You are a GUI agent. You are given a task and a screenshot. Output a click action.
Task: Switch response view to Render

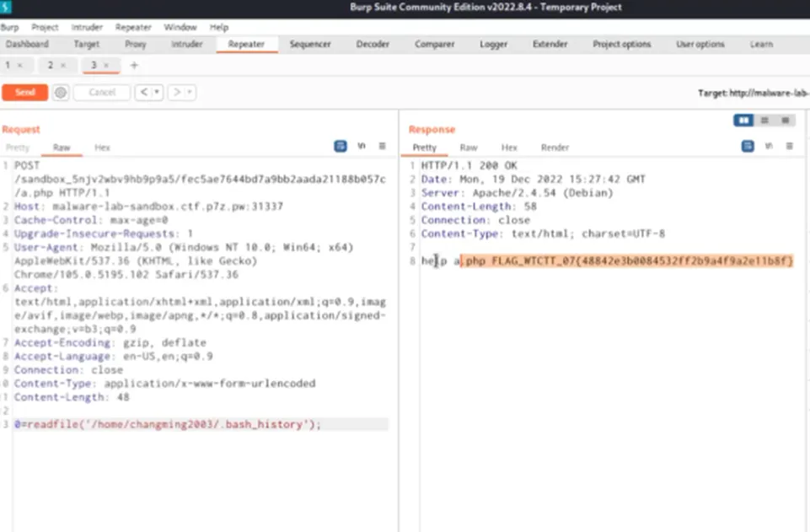[x=555, y=148]
